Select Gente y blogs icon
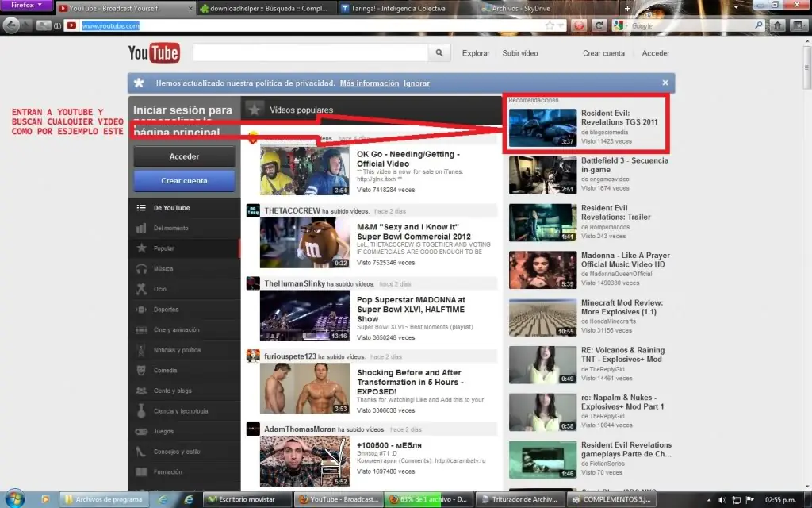Image resolution: width=812 pixels, height=508 pixels. [141, 391]
